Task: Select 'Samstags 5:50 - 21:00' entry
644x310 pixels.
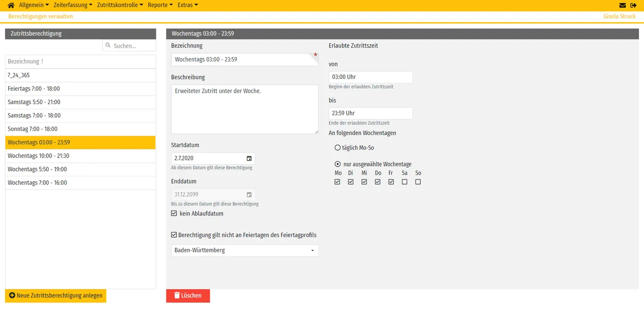Action: point(80,102)
